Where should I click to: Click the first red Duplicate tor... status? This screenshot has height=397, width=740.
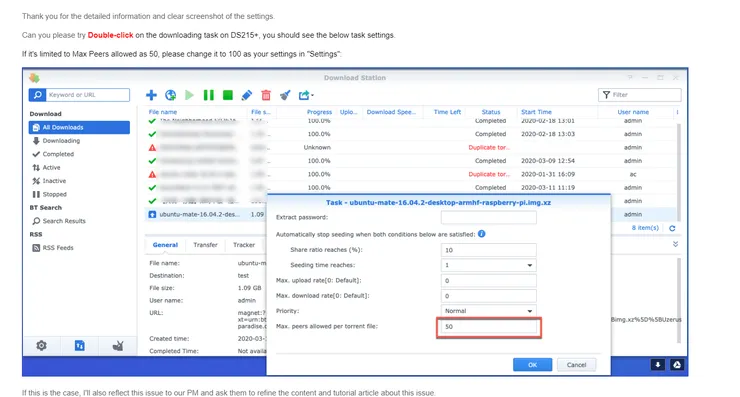click(x=489, y=148)
